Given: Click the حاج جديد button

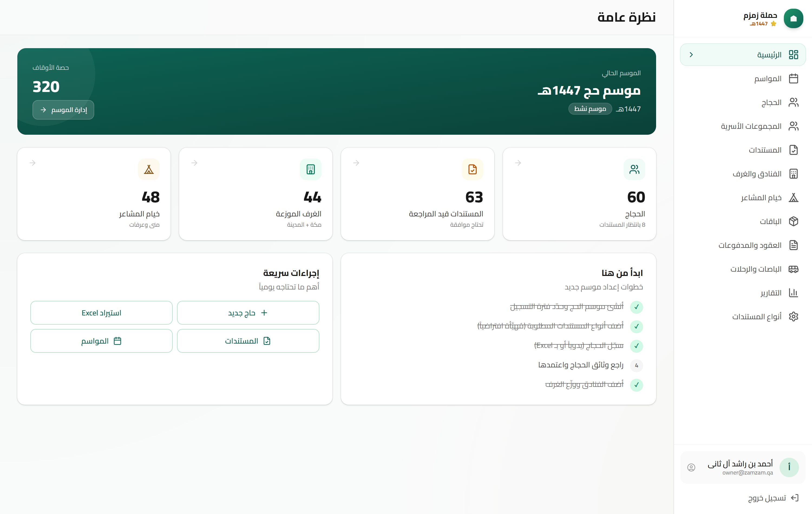Looking at the screenshot, I should (248, 313).
